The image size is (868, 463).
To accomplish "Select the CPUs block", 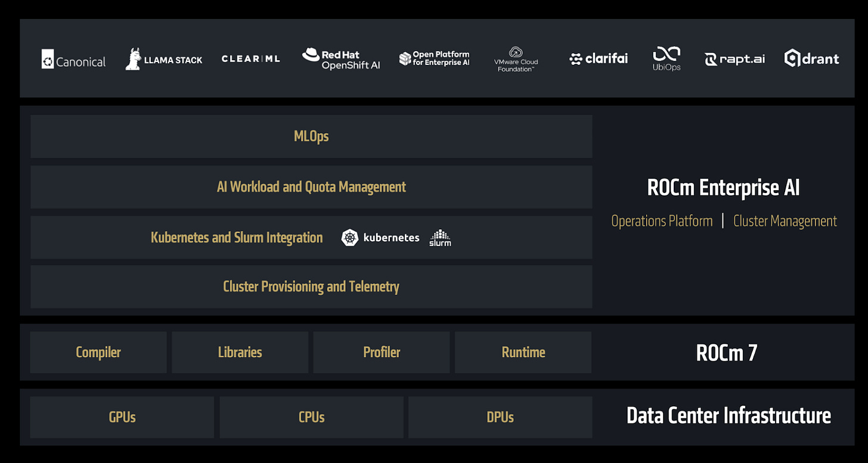I will pyautogui.click(x=311, y=417).
